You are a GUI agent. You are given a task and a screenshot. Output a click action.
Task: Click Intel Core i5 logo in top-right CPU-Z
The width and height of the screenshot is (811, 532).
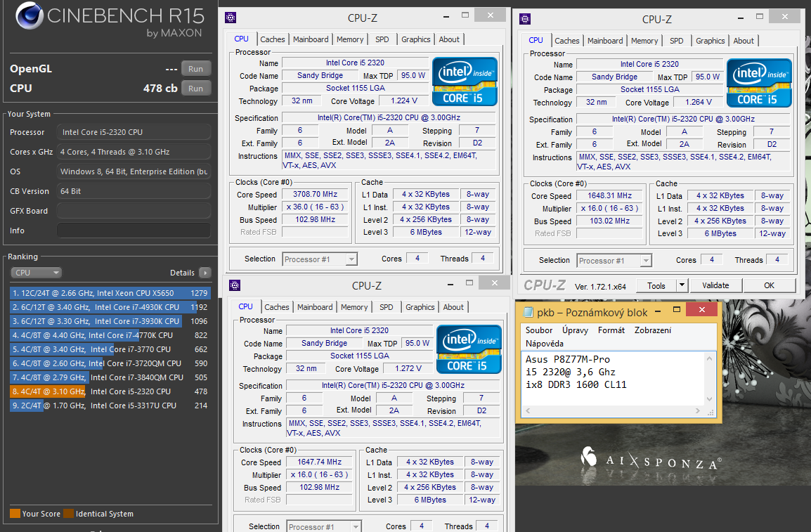pos(759,83)
